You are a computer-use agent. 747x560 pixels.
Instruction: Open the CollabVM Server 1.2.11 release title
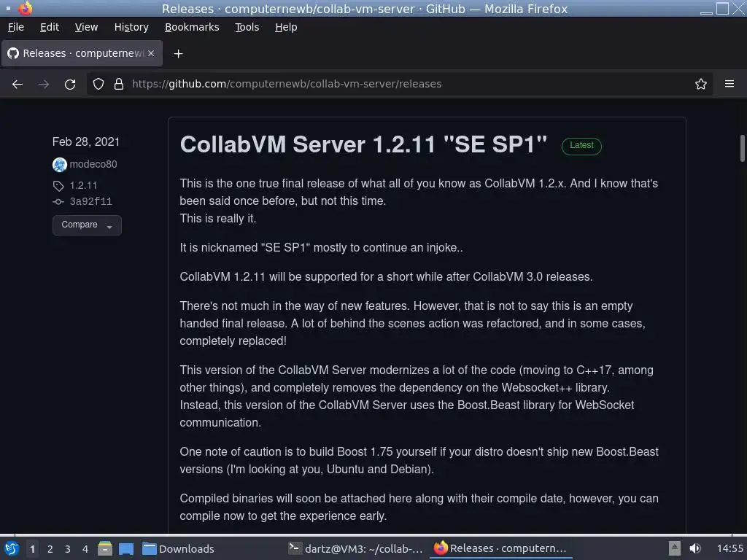363,144
